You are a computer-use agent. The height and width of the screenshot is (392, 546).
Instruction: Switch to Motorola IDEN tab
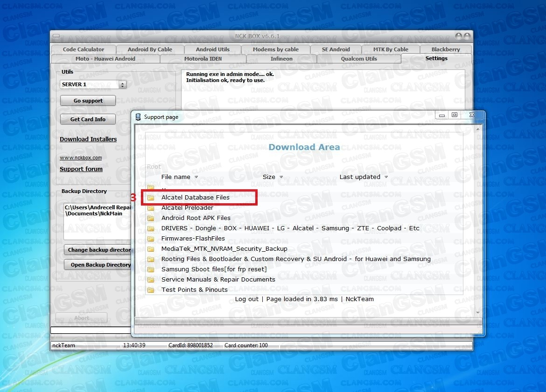[x=203, y=59]
